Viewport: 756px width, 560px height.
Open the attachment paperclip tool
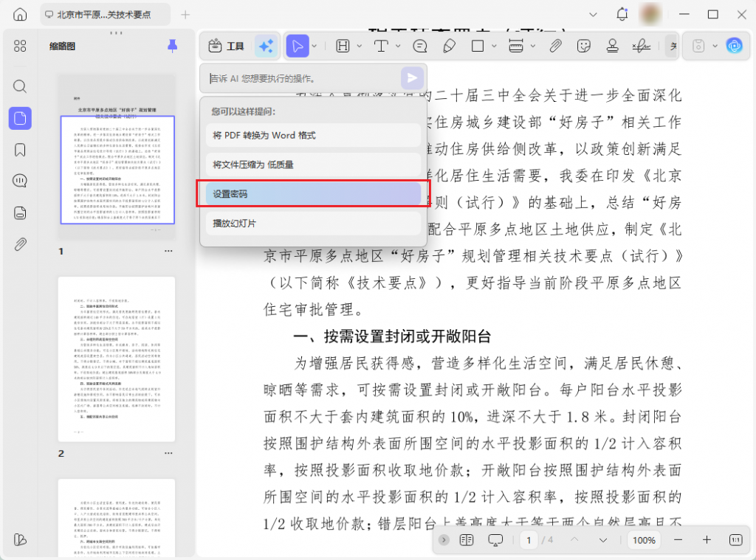(x=554, y=46)
